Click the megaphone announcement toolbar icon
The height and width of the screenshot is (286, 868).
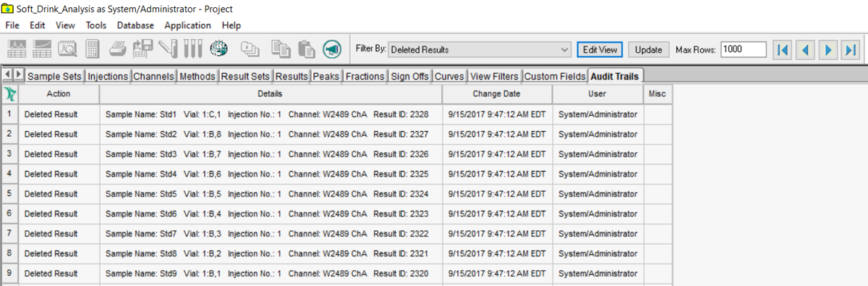coord(332,49)
